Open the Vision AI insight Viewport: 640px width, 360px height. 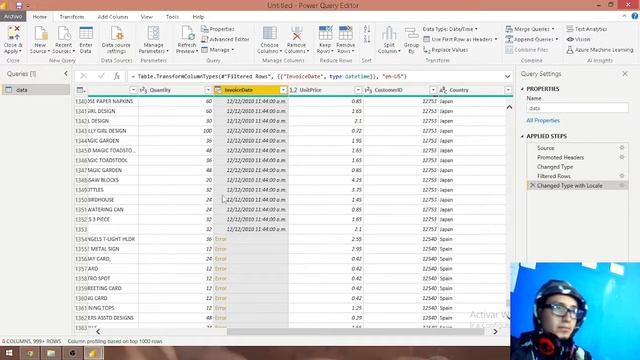tap(578, 39)
